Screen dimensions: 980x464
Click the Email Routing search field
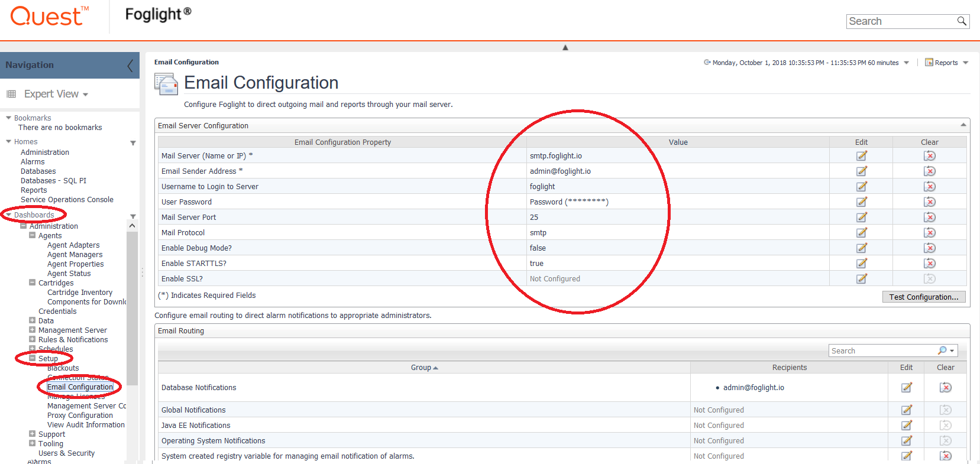tap(882, 351)
